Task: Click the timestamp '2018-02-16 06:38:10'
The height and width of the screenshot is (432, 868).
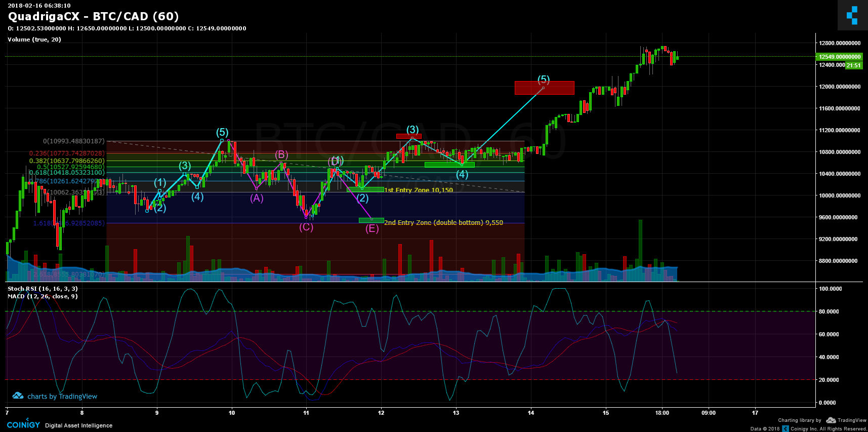Action: tap(39, 6)
